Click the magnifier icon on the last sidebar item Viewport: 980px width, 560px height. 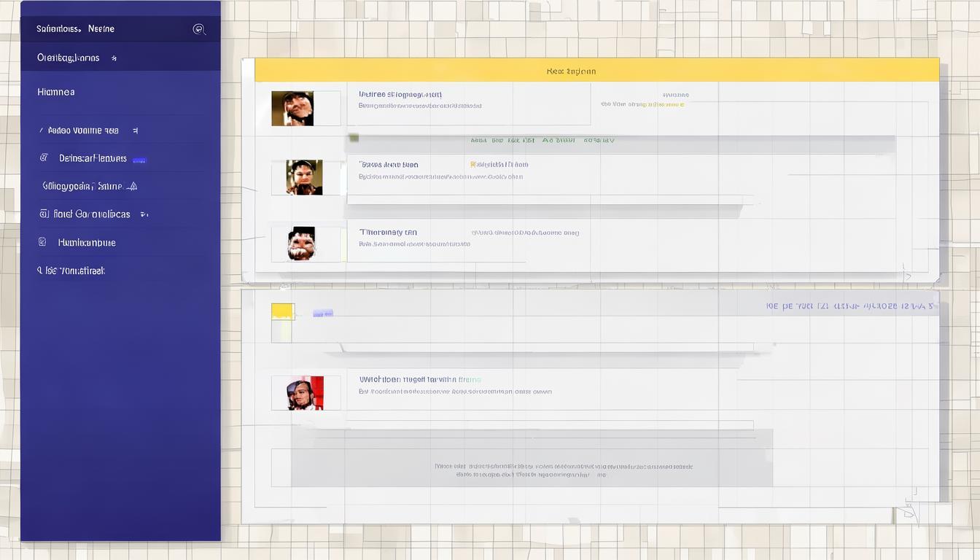(x=39, y=271)
